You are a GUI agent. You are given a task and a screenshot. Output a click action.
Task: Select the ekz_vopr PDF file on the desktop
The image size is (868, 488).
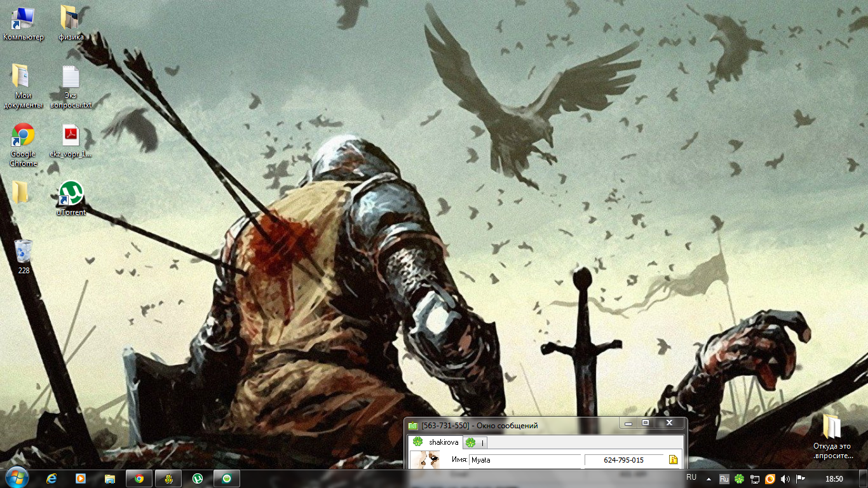(71, 140)
